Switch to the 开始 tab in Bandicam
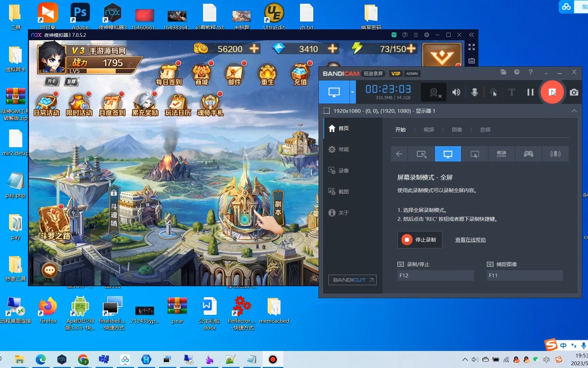The width and height of the screenshot is (588, 368). tap(400, 129)
